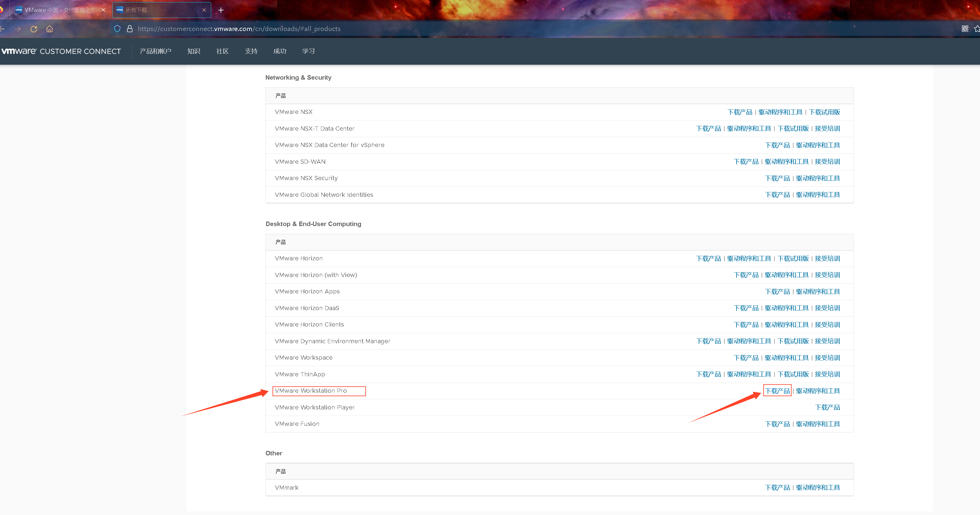Open the 产品和帐户 menu
Viewport: 980px width, 515px height.
click(x=155, y=51)
